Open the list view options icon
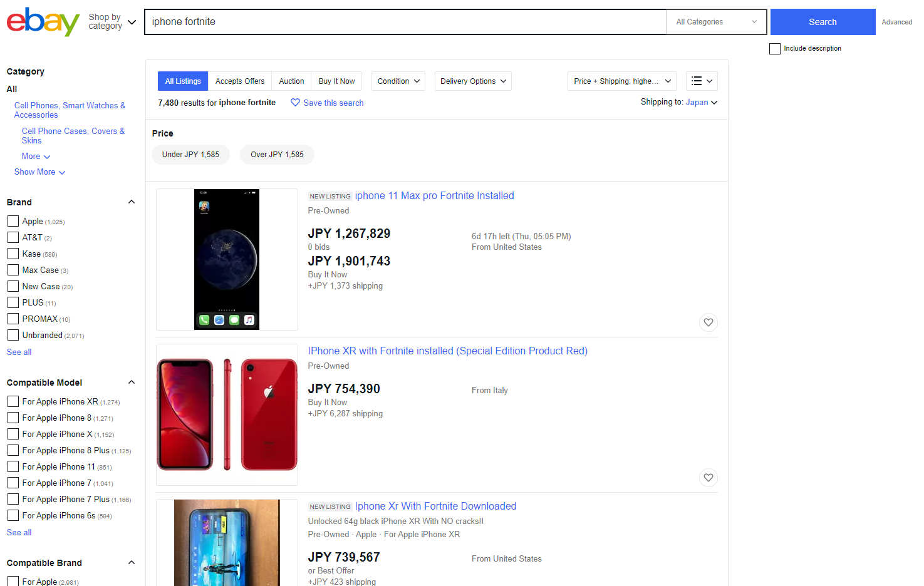 pyautogui.click(x=702, y=81)
